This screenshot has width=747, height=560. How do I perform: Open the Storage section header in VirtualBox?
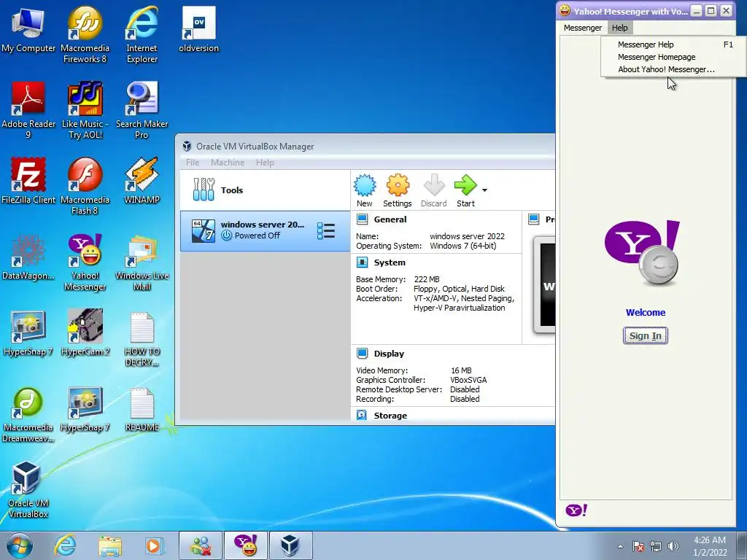(x=390, y=415)
